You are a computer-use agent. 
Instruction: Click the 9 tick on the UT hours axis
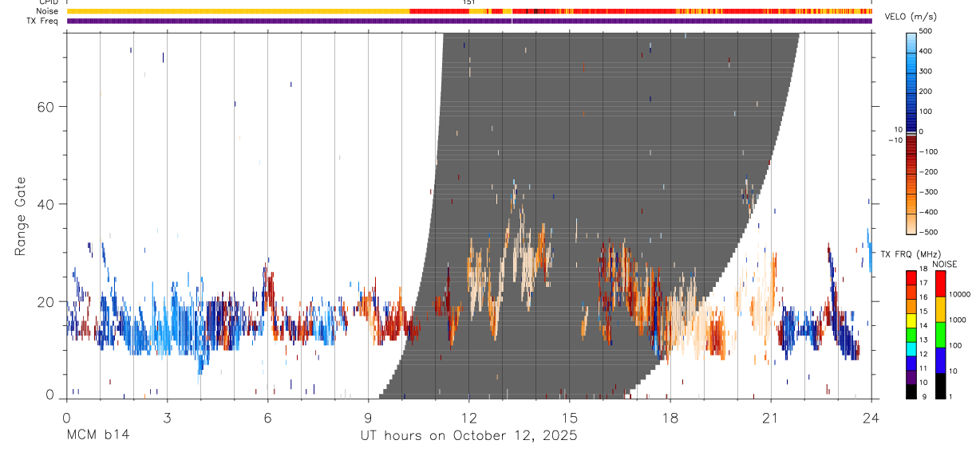coord(368,418)
